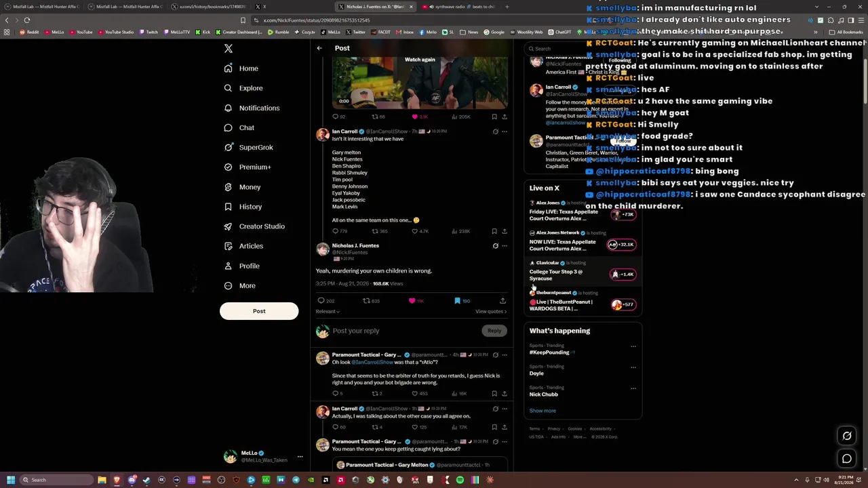868x488 pixels.
Task: Follow Paramount Tactical in the right sidebar
Action: pos(623,141)
